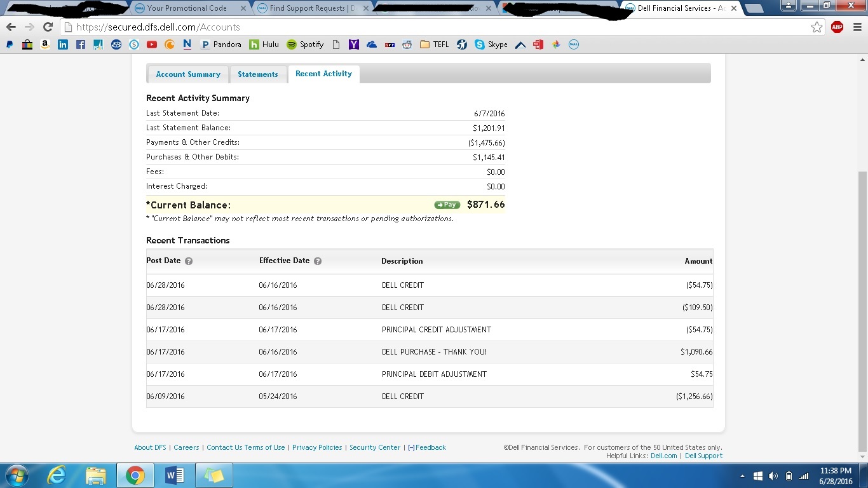Open the Hulu bookmark

(264, 44)
